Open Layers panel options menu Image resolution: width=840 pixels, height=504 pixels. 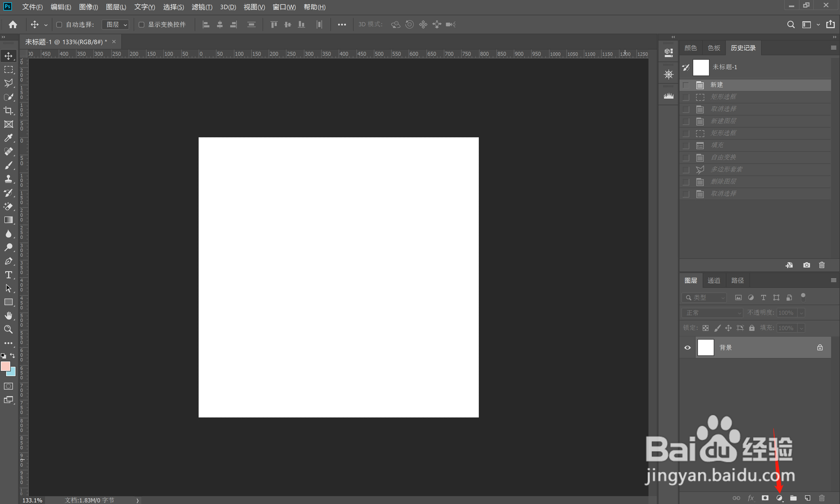[x=833, y=280]
